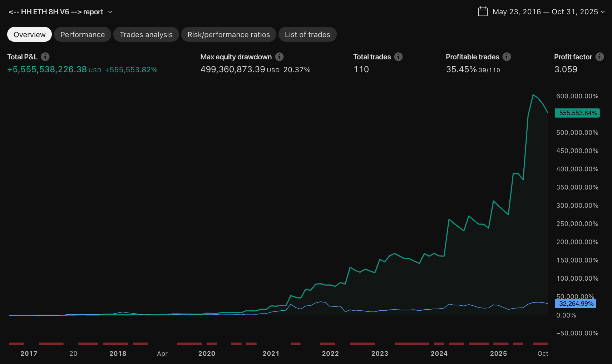Click the blue 32,264.99% buy-and-hold label
612x364 pixels.
576,304
